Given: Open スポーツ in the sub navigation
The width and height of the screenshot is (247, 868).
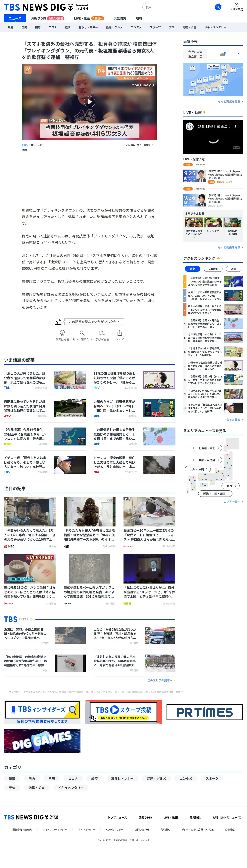Looking at the screenshot, I should coord(155,27).
